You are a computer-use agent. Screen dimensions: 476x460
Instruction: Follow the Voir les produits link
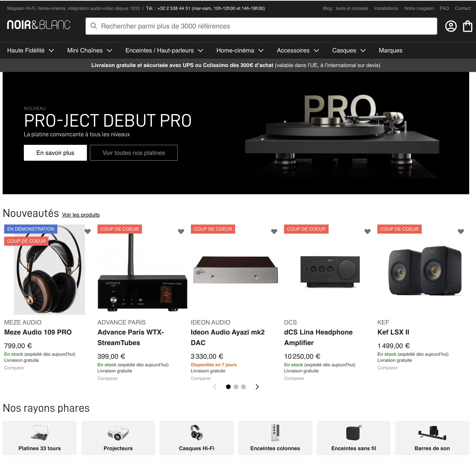pos(81,215)
